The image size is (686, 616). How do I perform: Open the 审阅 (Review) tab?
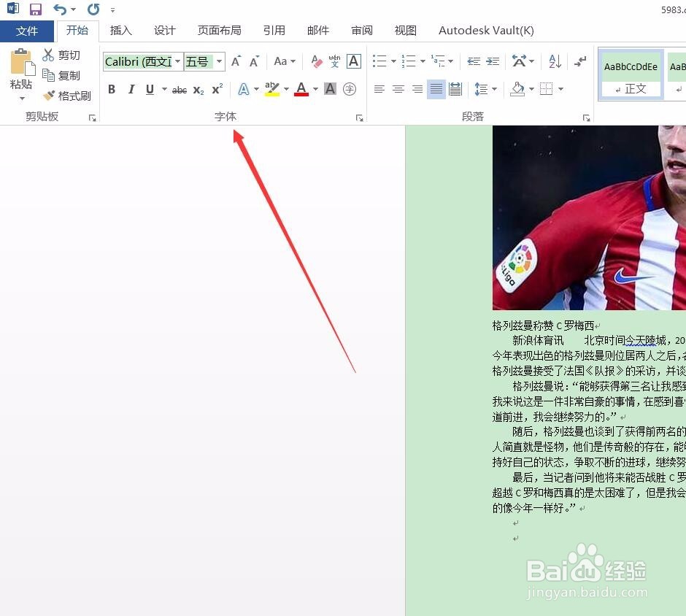tap(362, 31)
